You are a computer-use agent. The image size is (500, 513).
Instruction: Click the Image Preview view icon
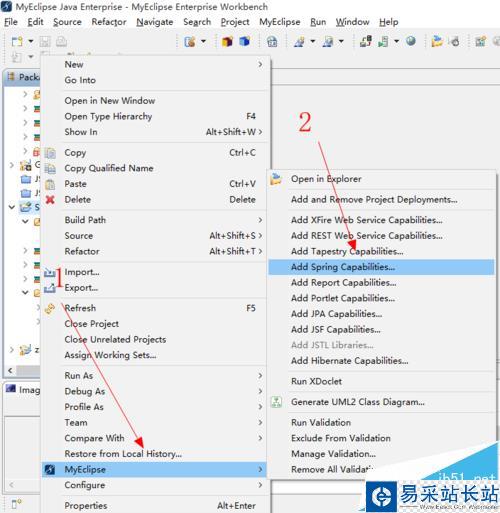click(11, 389)
